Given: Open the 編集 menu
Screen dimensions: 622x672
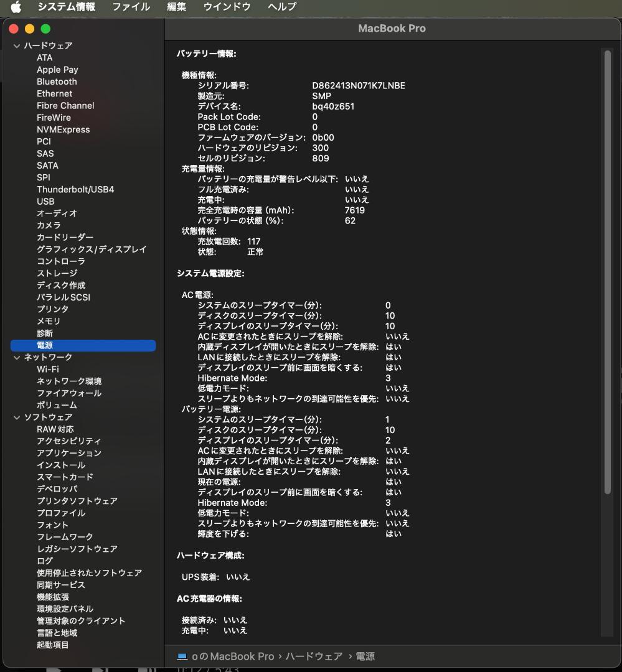Looking at the screenshot, I should (177, 7).
